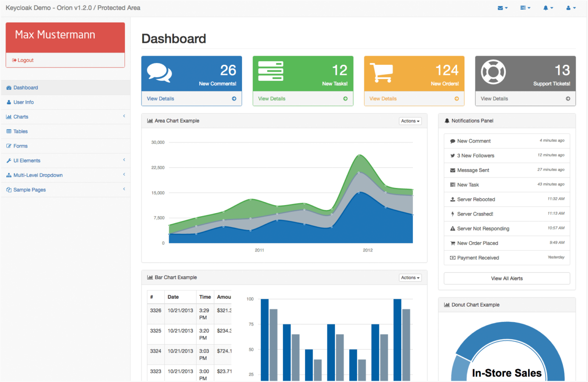This screenshot has width=588, height=382.
Task: Click arrow icon in New Orders View Details
Action: coord(457,99)
